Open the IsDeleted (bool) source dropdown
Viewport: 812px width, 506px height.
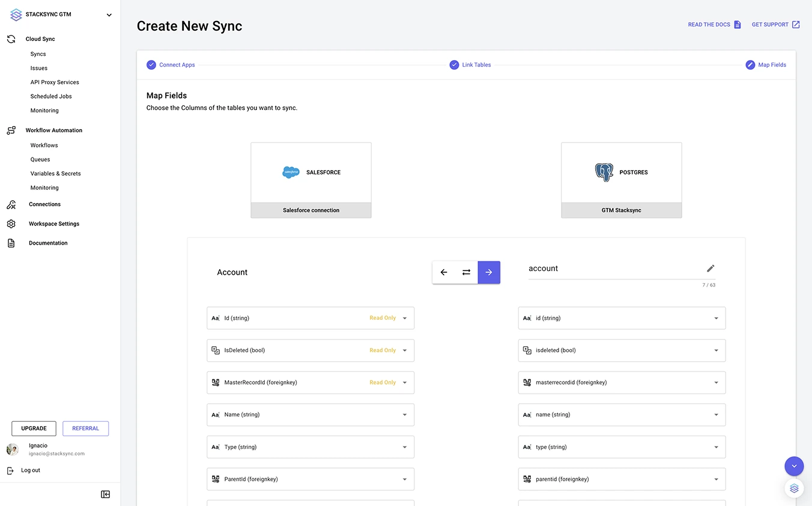point(311,350)
